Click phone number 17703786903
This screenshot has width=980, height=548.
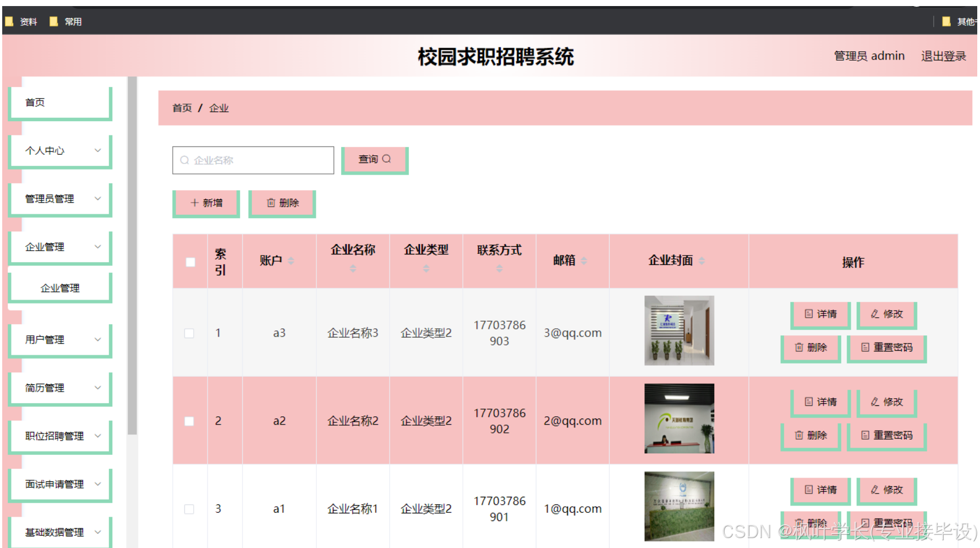pyautogui.click(x=500, y=333)
